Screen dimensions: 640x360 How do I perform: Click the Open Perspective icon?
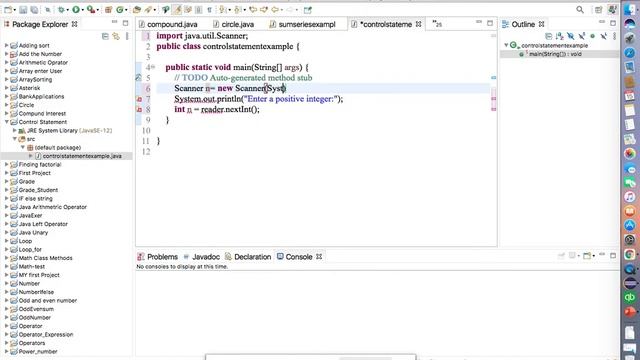tap(599, 10)
